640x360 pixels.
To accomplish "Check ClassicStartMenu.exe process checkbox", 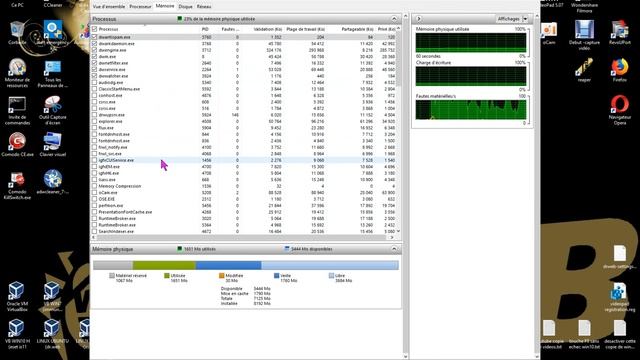I will (x=95, y=89).
